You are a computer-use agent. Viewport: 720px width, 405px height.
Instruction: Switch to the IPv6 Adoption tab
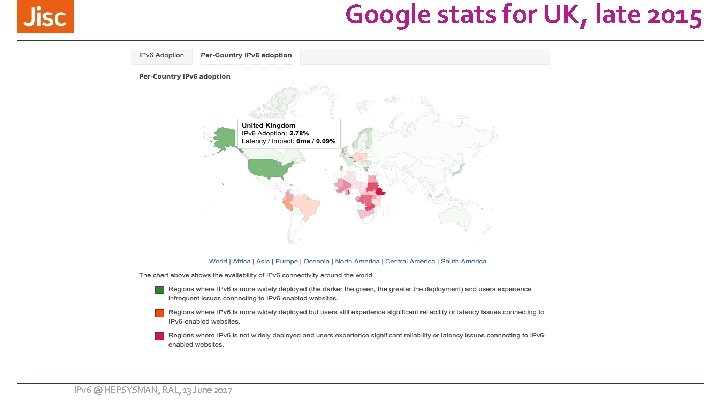[161, 54]
